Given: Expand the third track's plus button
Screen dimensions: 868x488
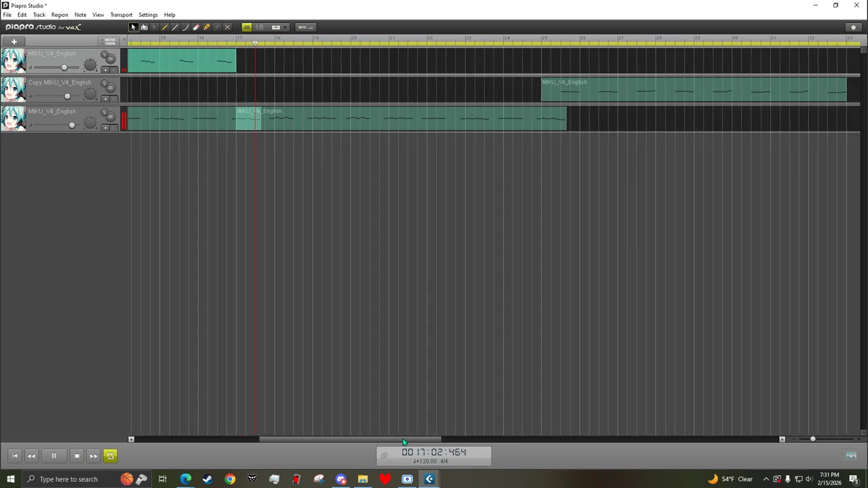Looking at the screenshot, I should [x=105, y=128].
